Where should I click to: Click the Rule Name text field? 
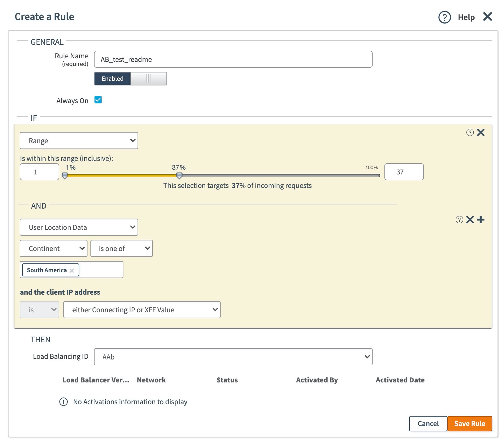pyautogui.click(x=233, y=59)
